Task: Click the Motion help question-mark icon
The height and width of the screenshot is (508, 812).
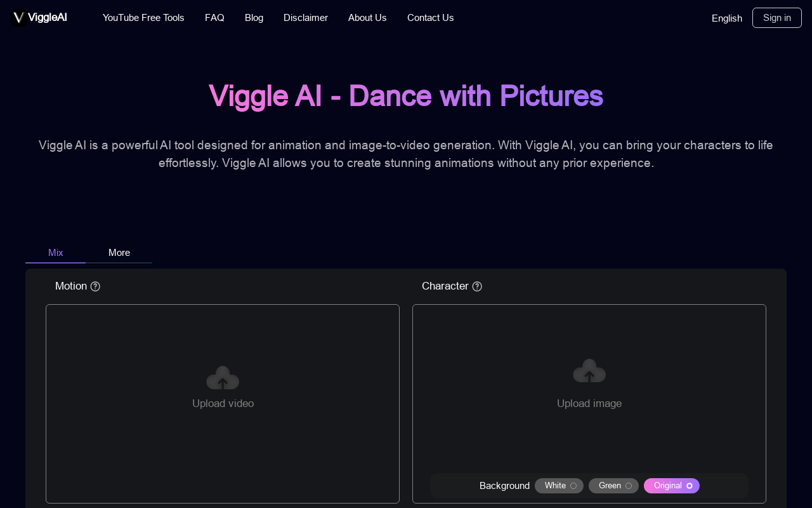Action: [x=95, y=286]
